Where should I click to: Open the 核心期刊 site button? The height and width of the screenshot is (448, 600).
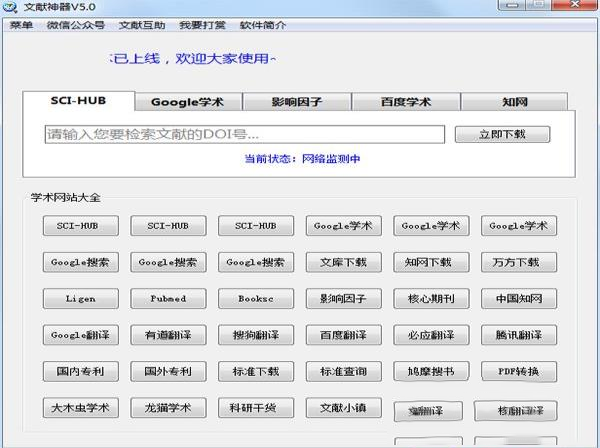[431, 298]
